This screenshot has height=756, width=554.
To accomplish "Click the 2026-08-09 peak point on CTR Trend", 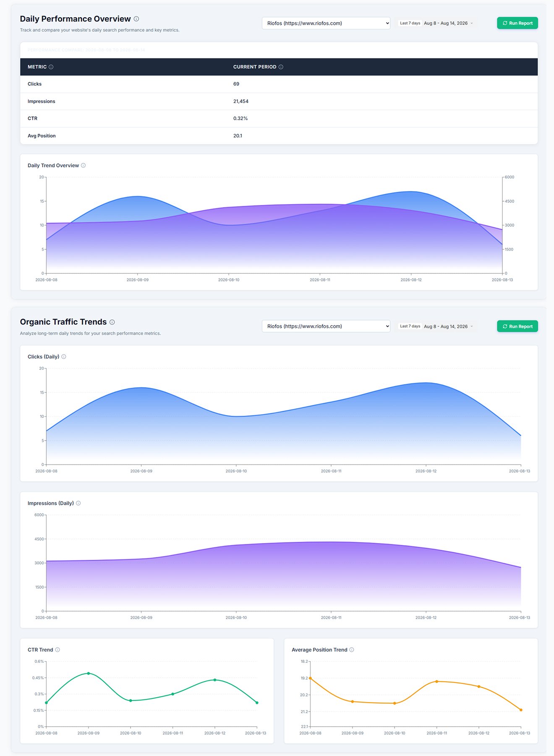I will click(89, 673).
